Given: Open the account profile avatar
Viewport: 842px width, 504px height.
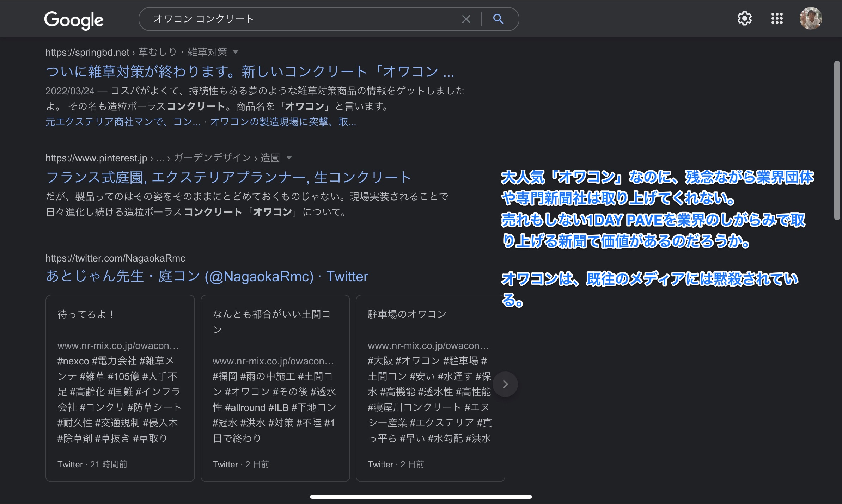Looking at the screenshot, I should 811,18.
